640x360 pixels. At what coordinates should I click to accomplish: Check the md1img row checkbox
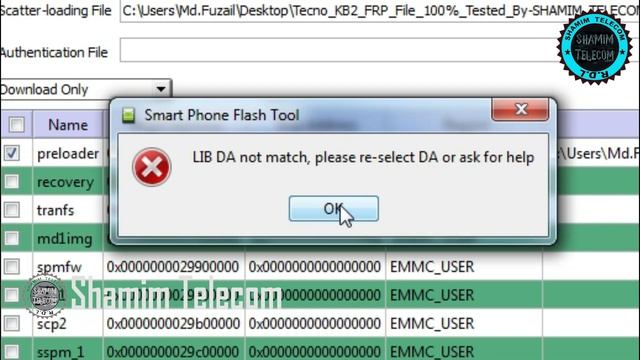coord(11,238)
